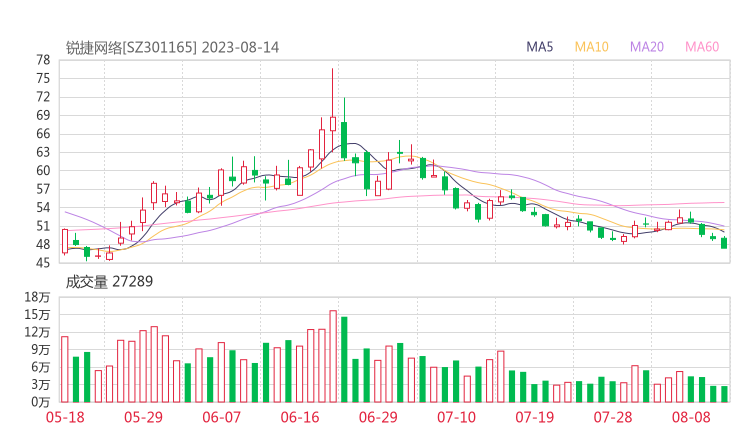Click the MA5 legend label
740x440 pixels.
[x=539, y=47]
